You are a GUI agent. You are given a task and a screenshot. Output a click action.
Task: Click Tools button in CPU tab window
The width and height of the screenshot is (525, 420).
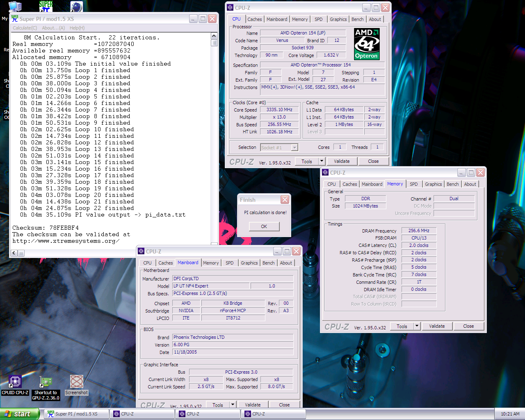[x=307, y=162]
